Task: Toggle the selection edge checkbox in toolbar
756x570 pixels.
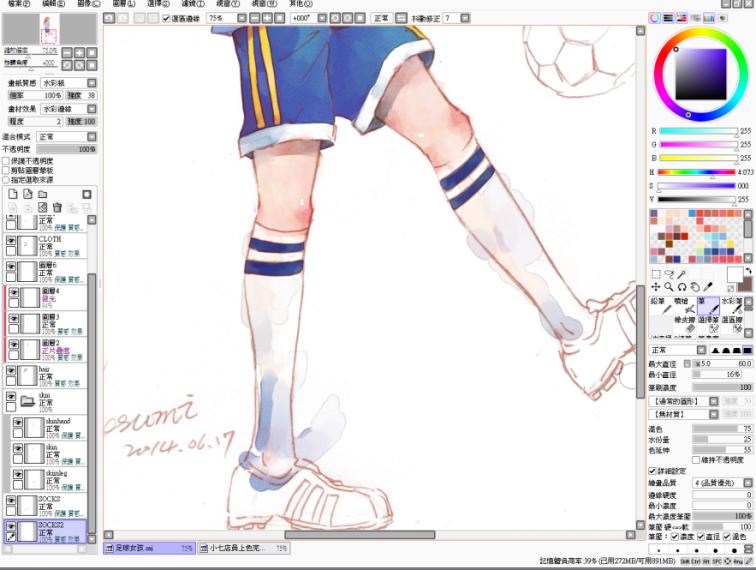Action: [166, 18]
